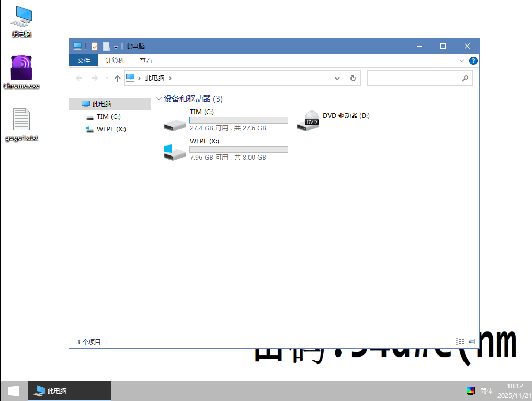This screenshot has width=532, height=401.
Task: Switch to the 计算机 ribbon tab
Action: [115, 61]
